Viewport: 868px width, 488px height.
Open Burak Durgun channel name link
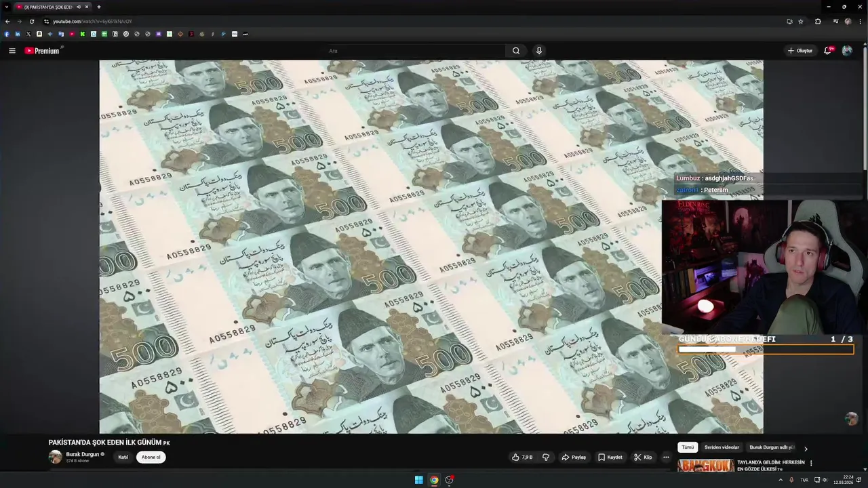(x=83, y=454)
